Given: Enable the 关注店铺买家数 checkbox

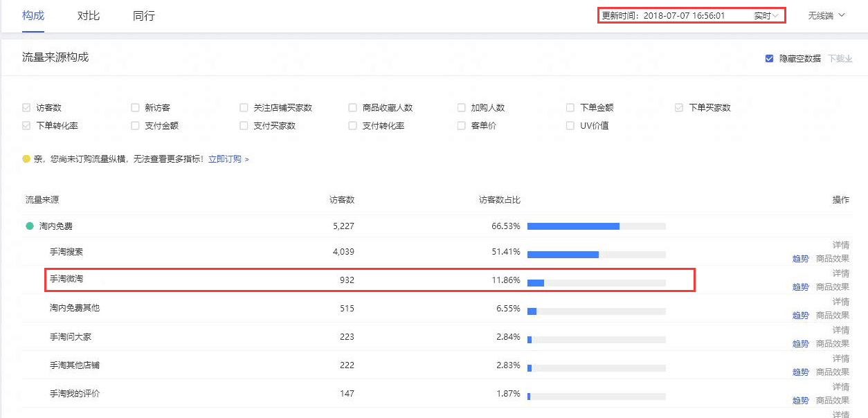Looking at the screenshot, I should [244, 108].
